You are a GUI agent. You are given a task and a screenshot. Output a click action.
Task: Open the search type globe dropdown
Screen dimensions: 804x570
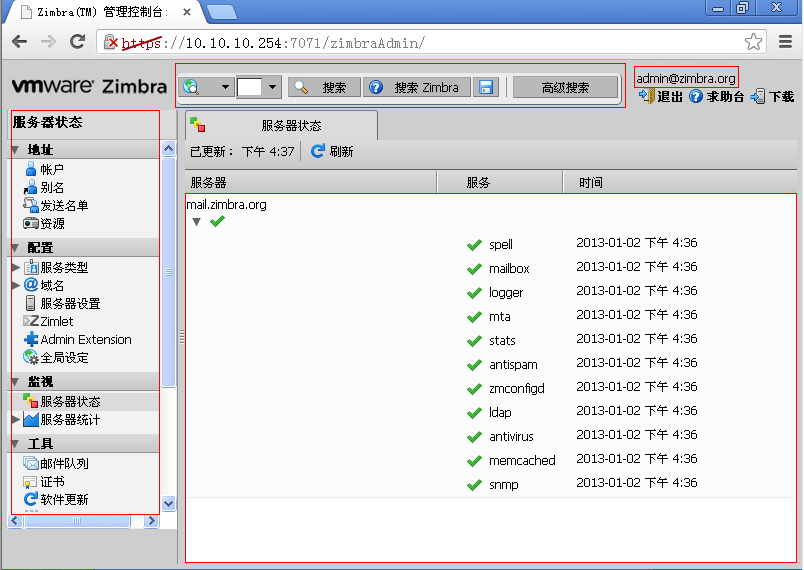(x=207, y=87)
